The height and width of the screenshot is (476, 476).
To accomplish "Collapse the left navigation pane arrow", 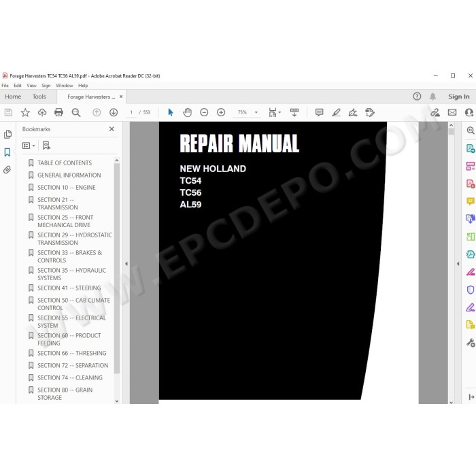I will tap(126, 264).
